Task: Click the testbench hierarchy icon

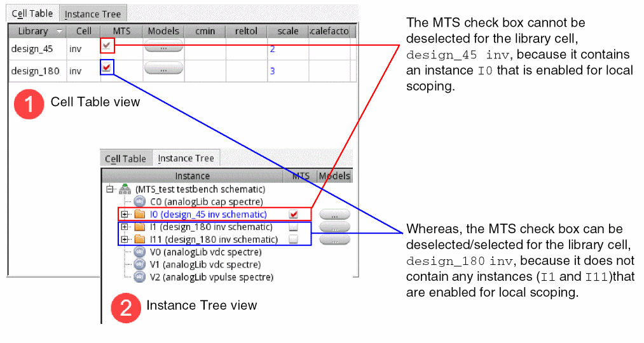Action: (x=125, y=189)
